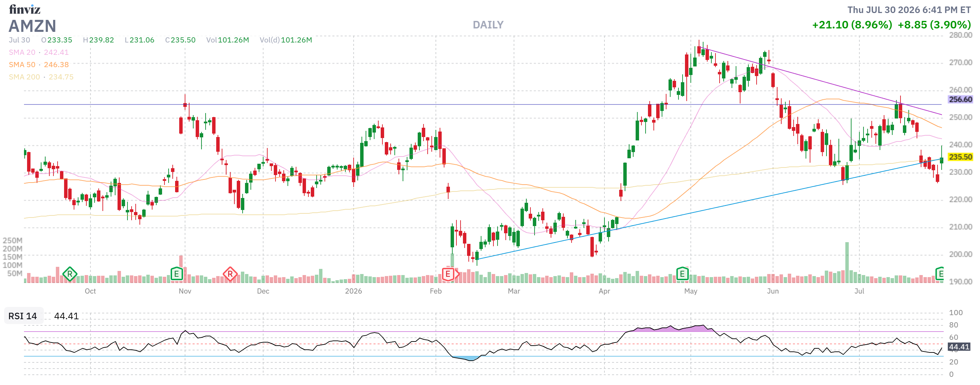Viewport: 980px width, 385px height.
Task: Open the finviz logo link
Action: coord(24,9)
